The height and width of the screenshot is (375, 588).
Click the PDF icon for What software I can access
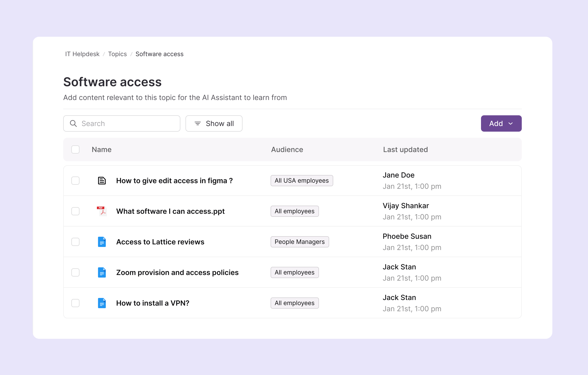pos(102,211)
